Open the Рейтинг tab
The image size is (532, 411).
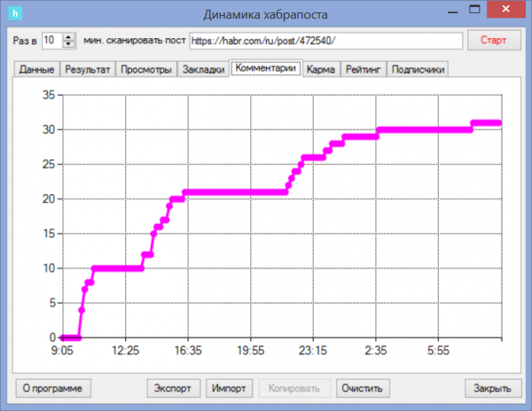pos(363,70)
